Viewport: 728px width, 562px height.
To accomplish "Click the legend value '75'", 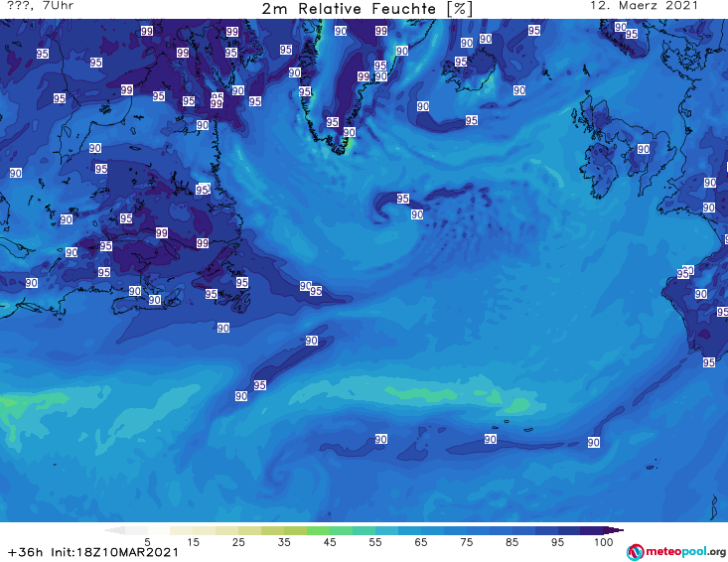I will point(466,542).
